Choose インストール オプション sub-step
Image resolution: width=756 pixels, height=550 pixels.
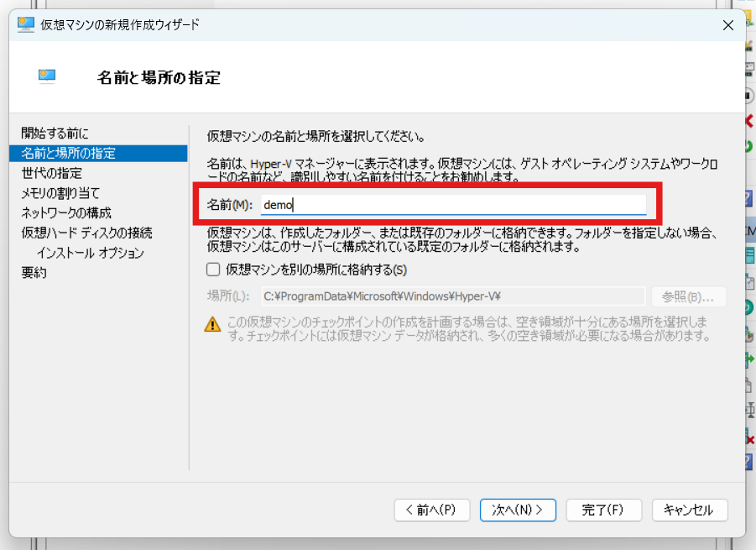(91, 253)
